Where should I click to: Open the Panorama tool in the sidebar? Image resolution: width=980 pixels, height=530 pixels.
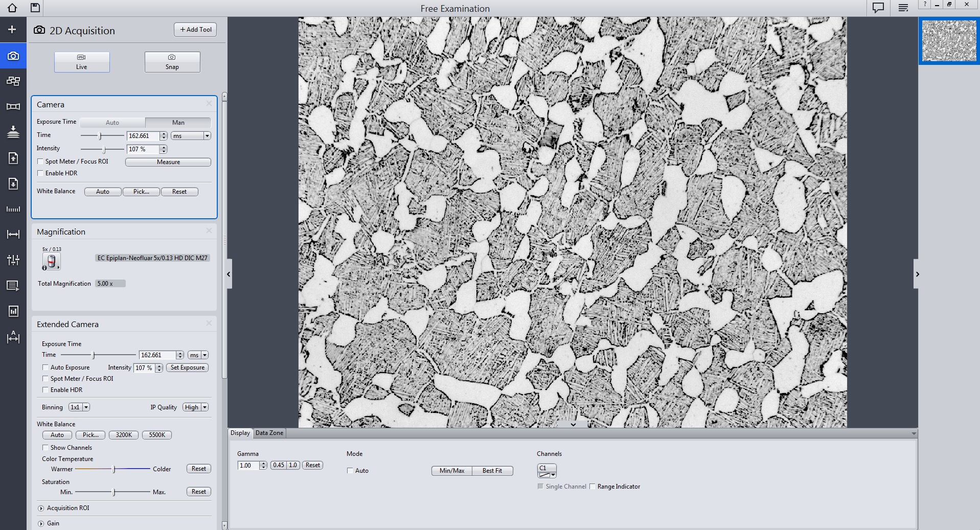pos(13,106)
